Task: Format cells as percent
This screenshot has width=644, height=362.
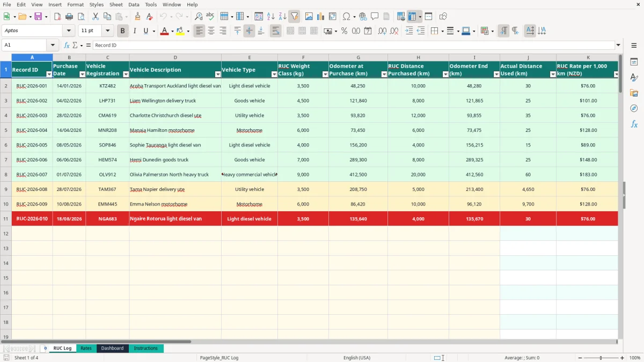Action: [344, 31]
